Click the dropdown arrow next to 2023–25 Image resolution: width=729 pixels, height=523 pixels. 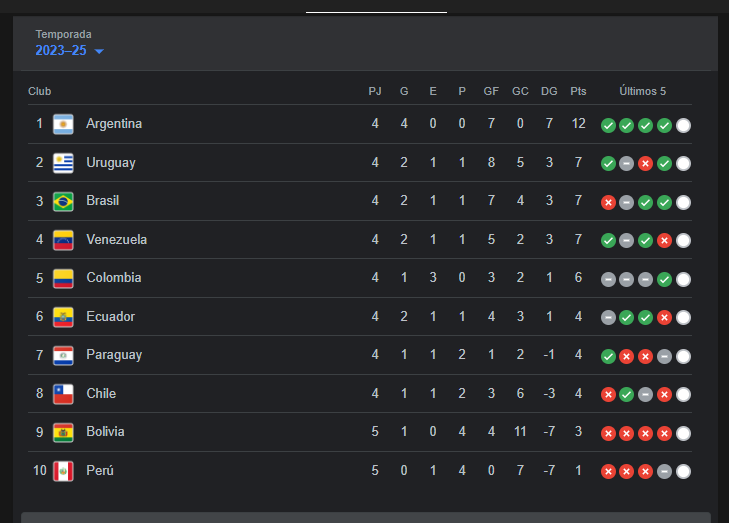point(99,51)
